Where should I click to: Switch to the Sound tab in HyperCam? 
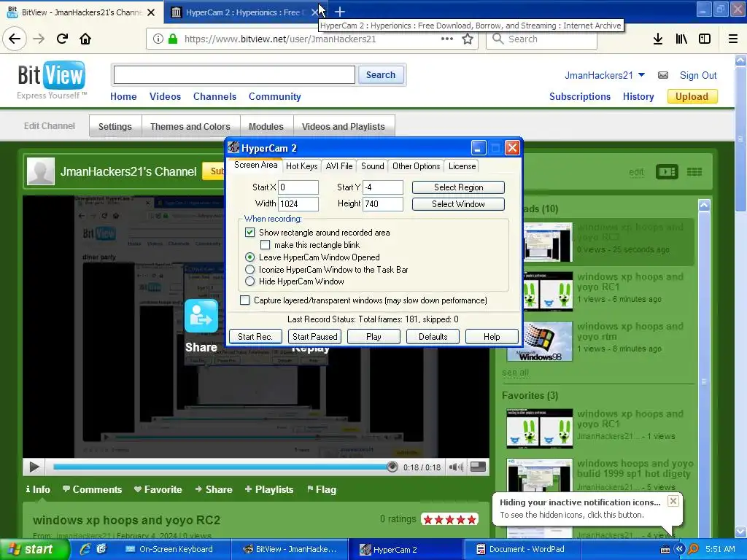click(373, 166)
